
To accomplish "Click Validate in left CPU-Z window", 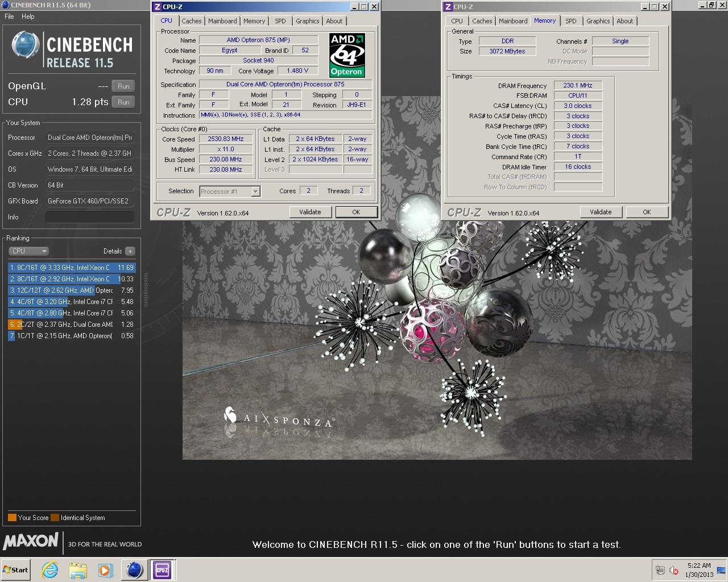I will click(310, 212).
